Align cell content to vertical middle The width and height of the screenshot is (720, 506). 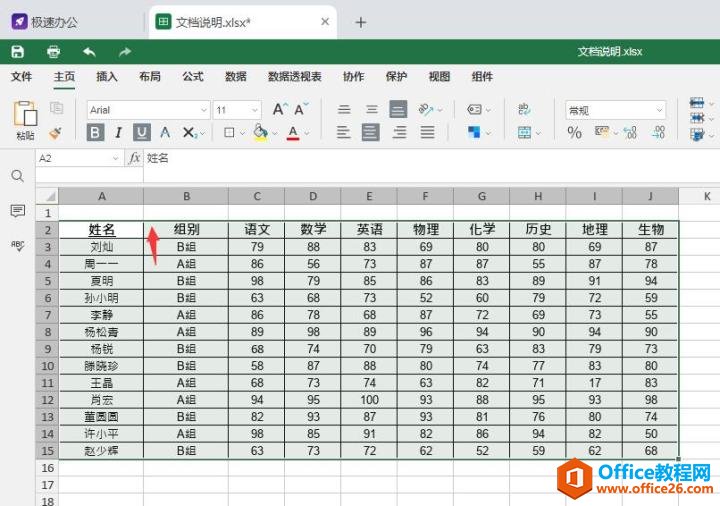(371, 109)
